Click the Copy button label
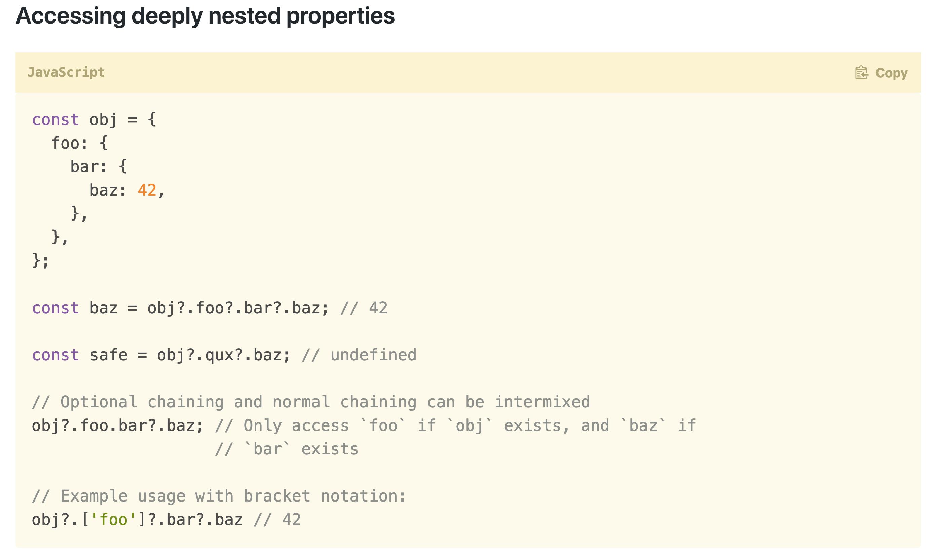Viewport: 933px width, 560px height. pos(891,73)
